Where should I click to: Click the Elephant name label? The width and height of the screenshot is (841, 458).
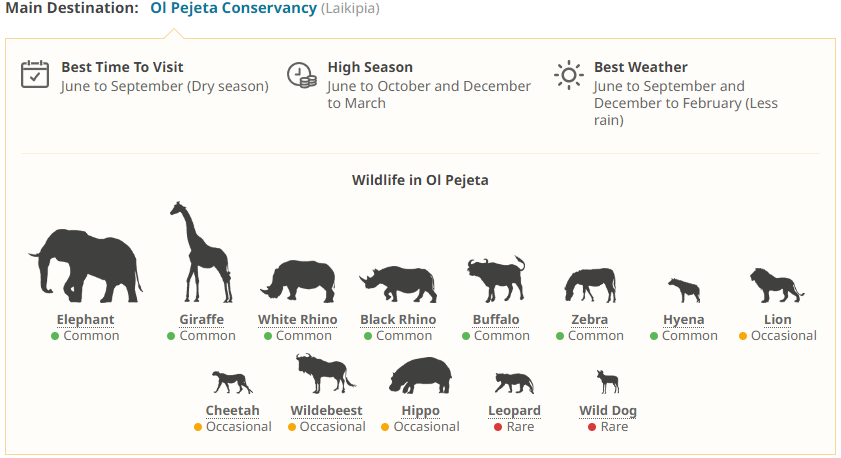tap(85, 320)
